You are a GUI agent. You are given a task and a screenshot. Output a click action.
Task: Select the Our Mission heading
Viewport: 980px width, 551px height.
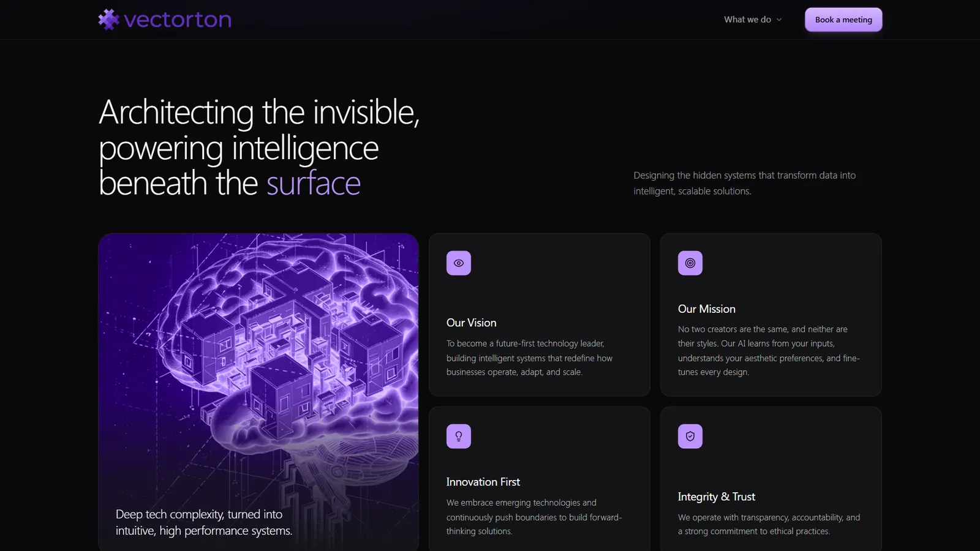pos(707,309)
